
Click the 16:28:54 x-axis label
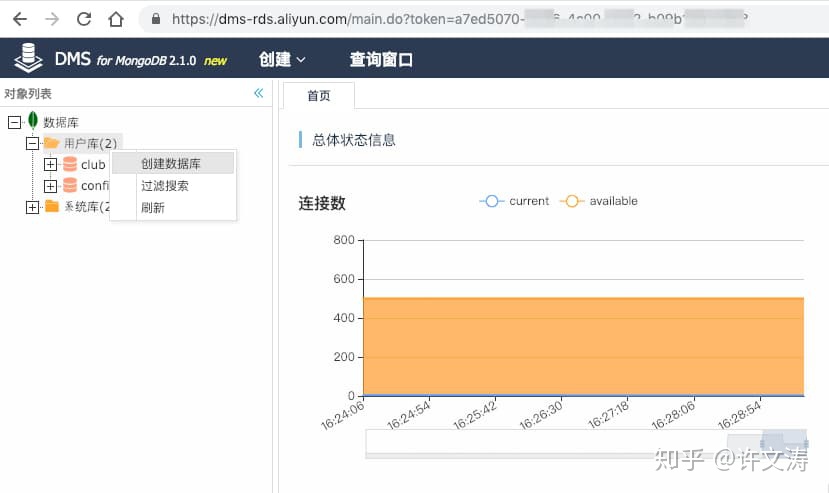point(740,415)
